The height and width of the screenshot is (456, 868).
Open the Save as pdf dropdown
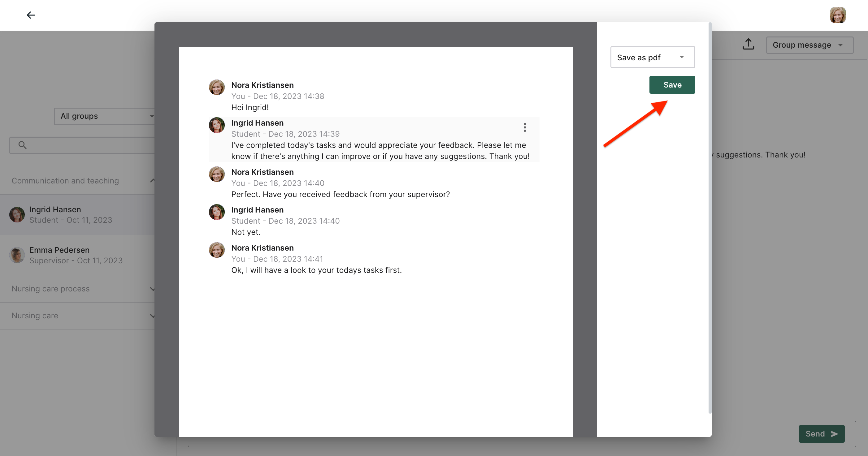coord(652,57)
